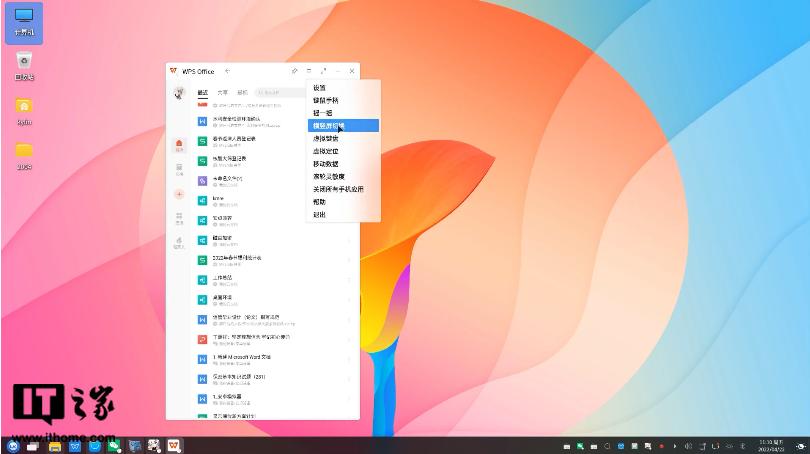Select the 共享 tab
Image resolution: width=810 pixels, height=454 pixels.
[222, 92]
